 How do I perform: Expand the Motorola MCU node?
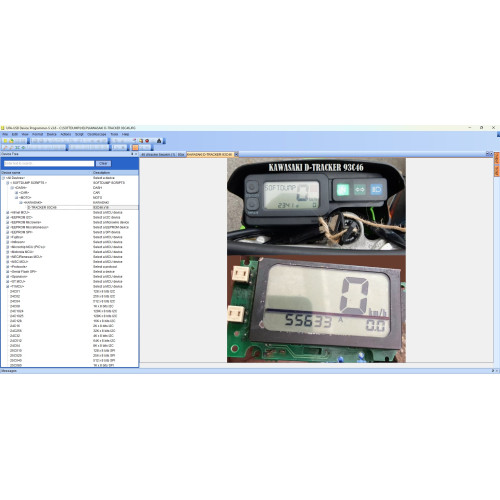tap(8, 252)
